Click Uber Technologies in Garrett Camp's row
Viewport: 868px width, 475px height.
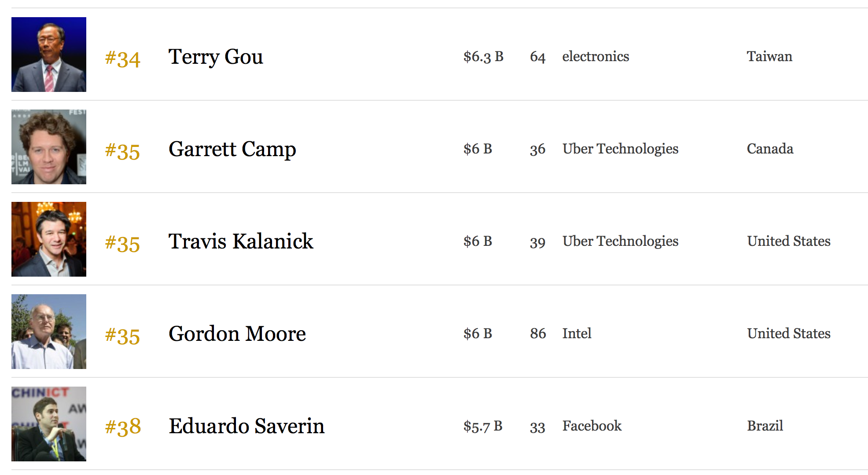point(620,149)
